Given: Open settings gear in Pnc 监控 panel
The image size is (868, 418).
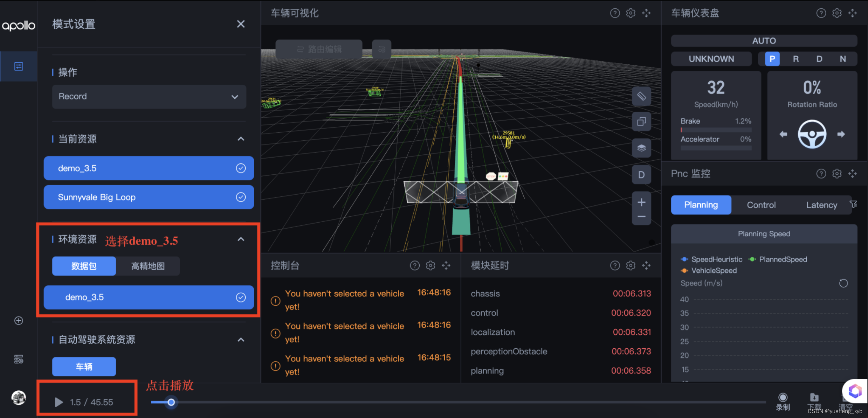Looking at the screenshot, I should tap(836, 174).
